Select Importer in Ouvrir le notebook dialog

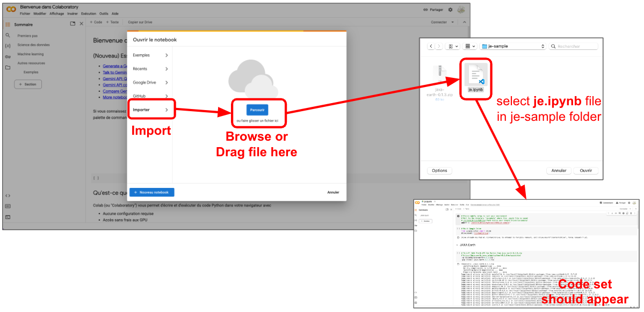point(151,110)
